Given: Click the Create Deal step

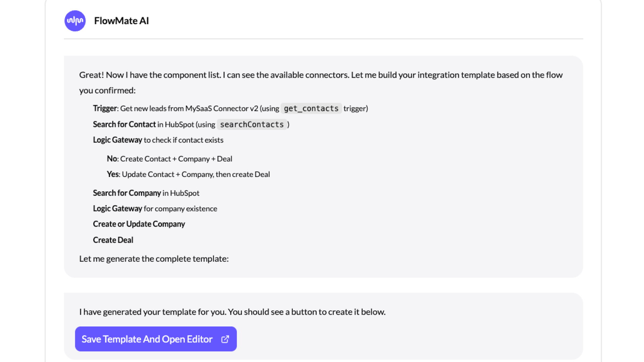Looking at the screenshot, I should pos(113,240).
